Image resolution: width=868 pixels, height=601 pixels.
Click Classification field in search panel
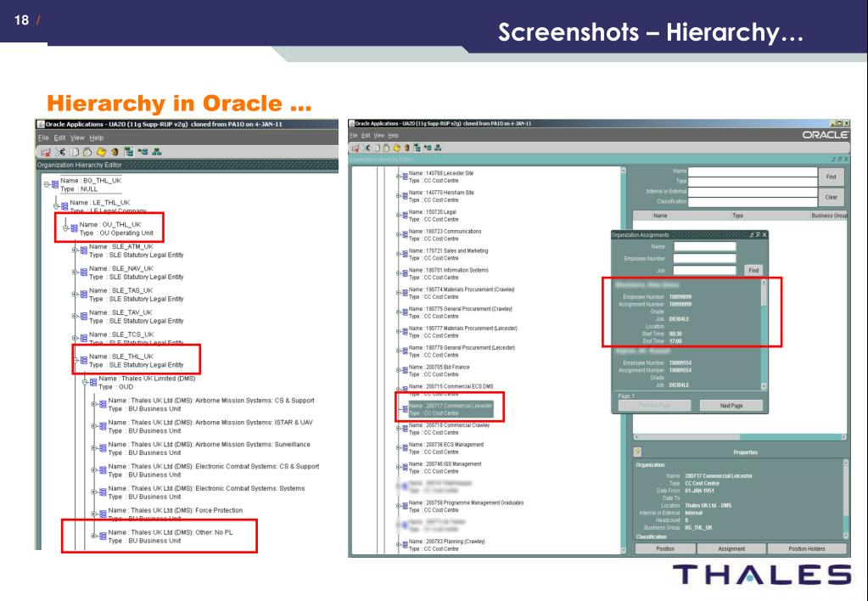(x=753, y=201)
